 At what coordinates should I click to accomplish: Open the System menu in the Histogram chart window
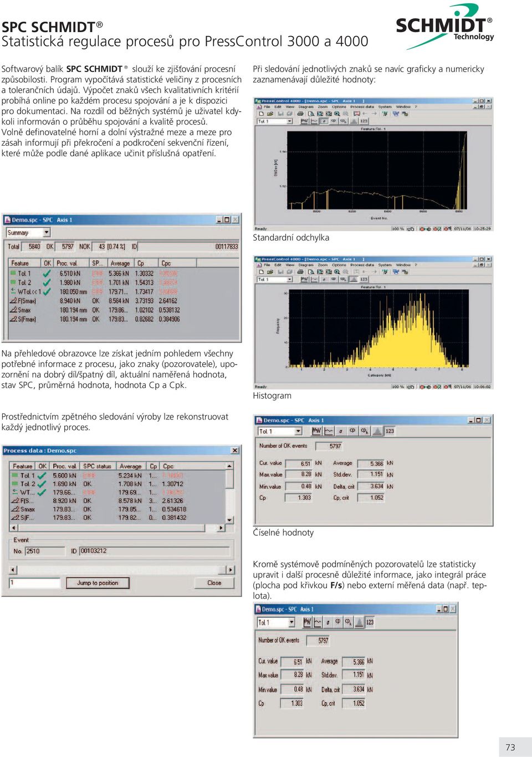click(x=385, y=265)
